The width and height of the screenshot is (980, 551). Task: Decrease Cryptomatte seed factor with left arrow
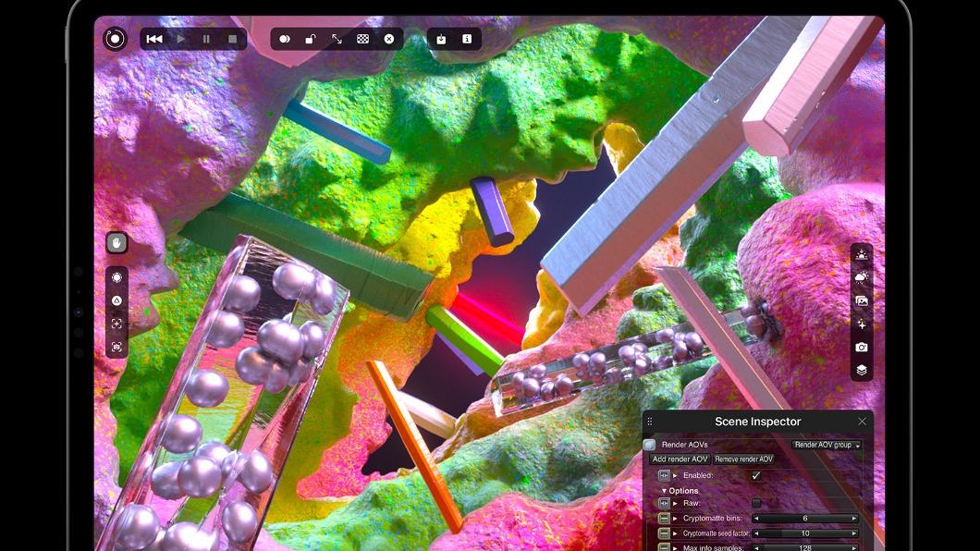756,533
